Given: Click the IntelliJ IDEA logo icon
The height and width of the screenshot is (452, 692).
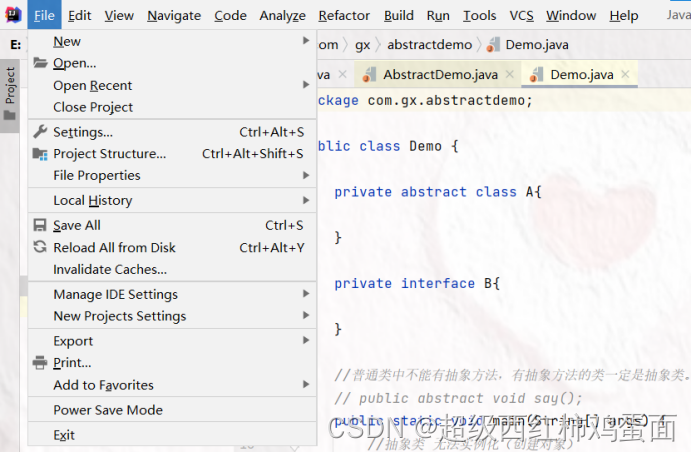Looking at the screenshot, I should [13, 15].
